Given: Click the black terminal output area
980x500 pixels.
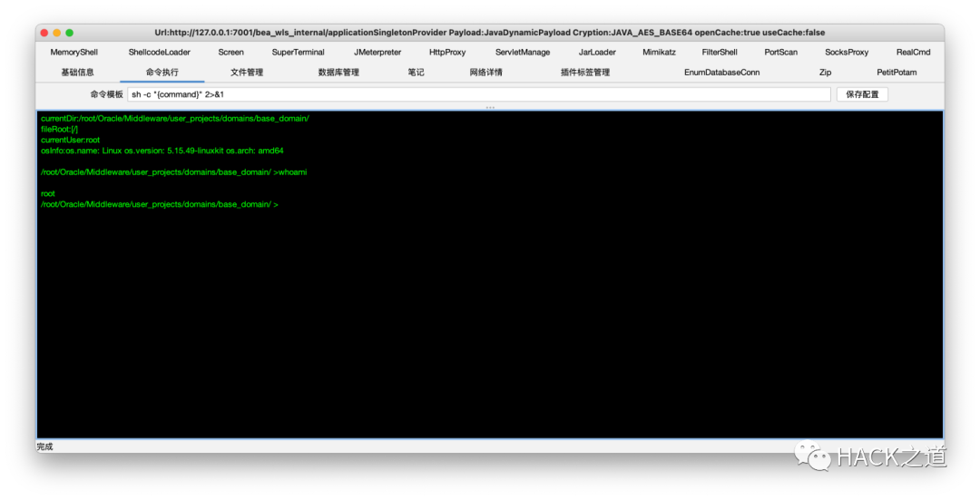Looking at the screenshot, I should 490,275.
